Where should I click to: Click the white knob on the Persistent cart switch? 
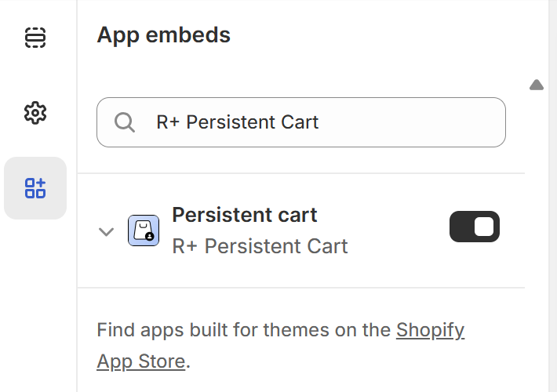click(484, 227)
